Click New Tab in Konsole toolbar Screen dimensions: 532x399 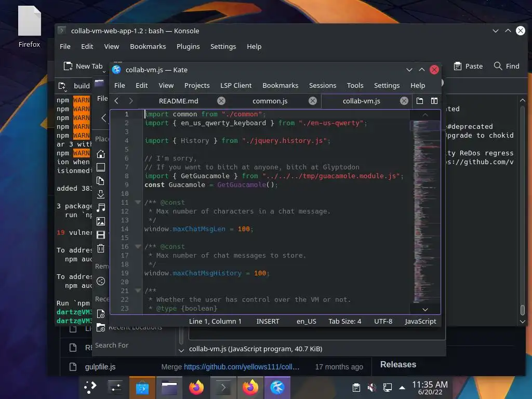[x=83, y=66]
